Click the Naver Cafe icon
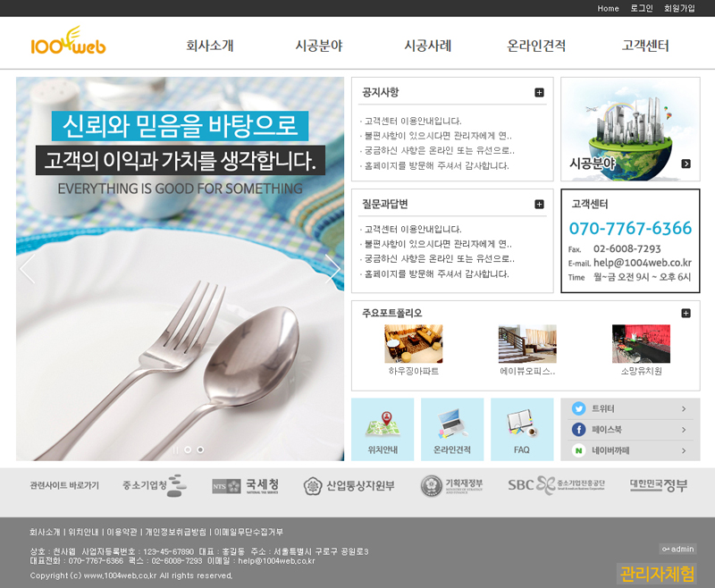Image resolution: width=715 pixels, height=588 pixels. pos(578,450)
